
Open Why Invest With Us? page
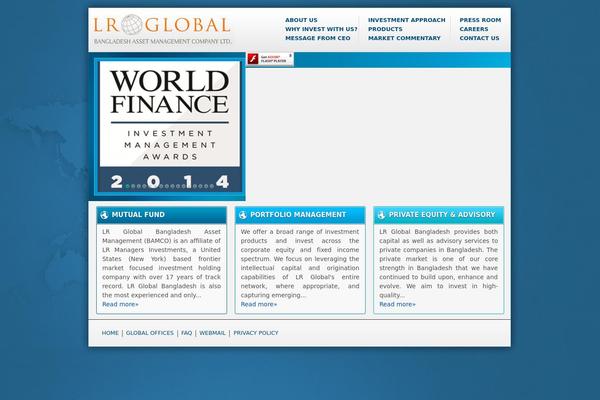[321, 29]
